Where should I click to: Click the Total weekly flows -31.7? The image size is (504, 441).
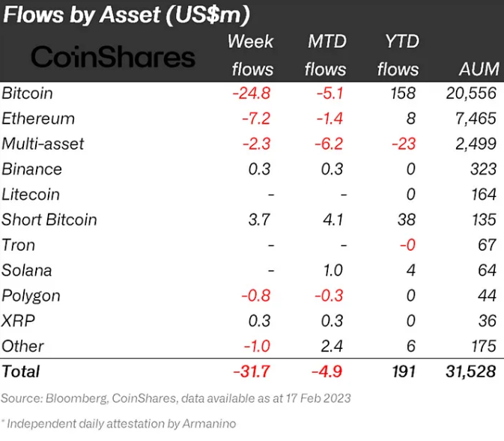click(x=252, y=371)
